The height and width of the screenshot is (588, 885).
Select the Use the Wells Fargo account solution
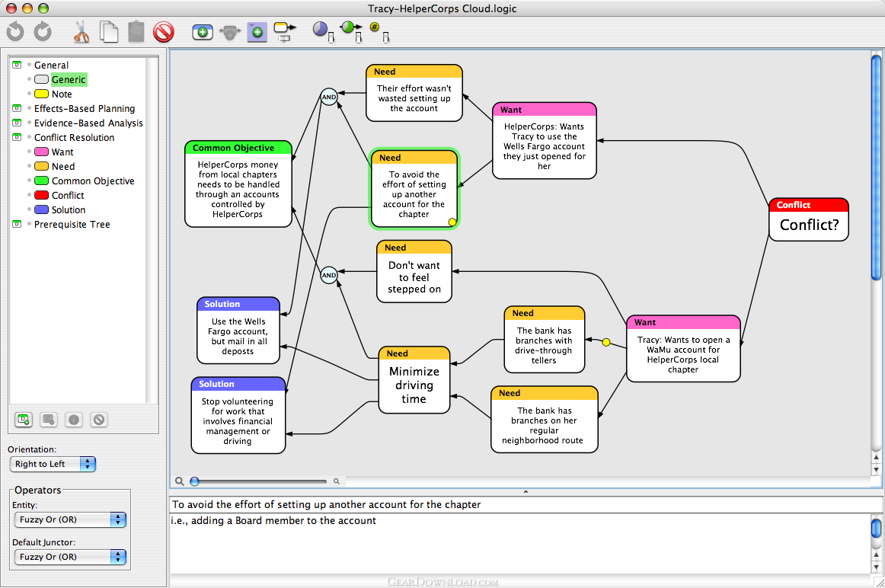tap(238, 331)
